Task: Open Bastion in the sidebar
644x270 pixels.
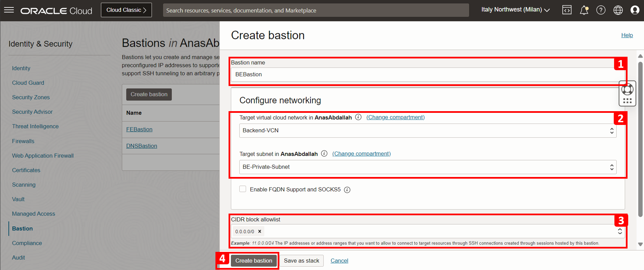Action: 23,228
